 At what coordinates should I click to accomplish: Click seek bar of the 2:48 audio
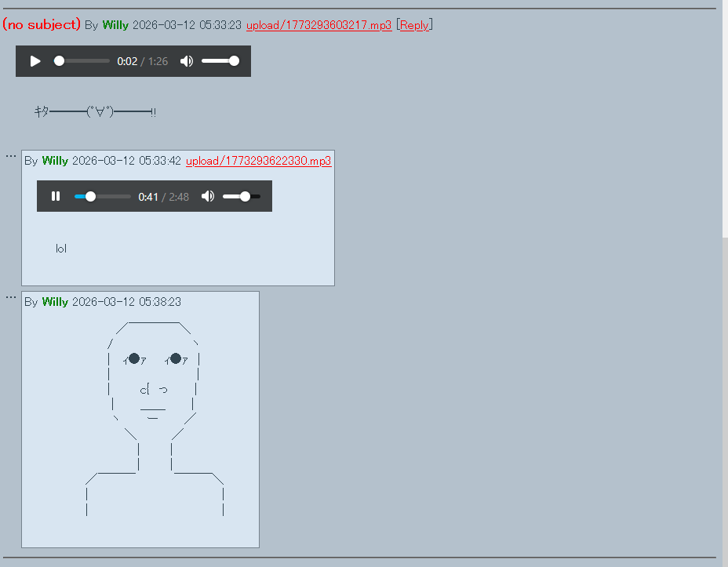pyautogui.click(x=103, y=196)
